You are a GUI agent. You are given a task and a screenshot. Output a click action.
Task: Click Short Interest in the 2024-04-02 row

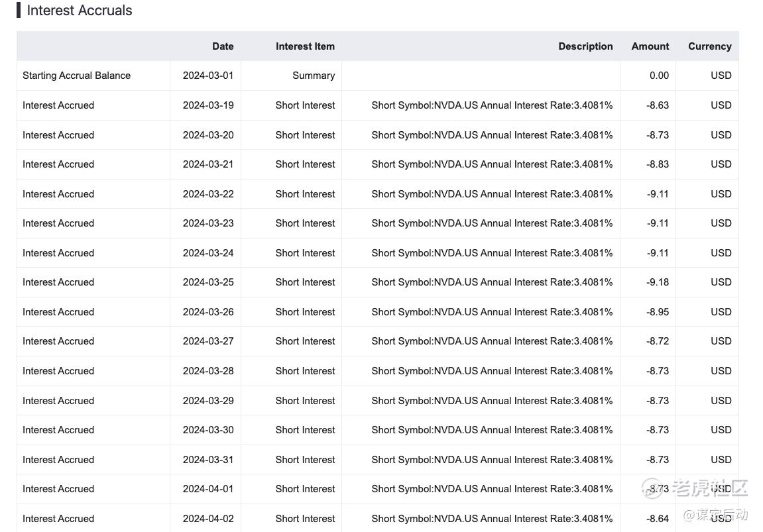tap(305, 518)
